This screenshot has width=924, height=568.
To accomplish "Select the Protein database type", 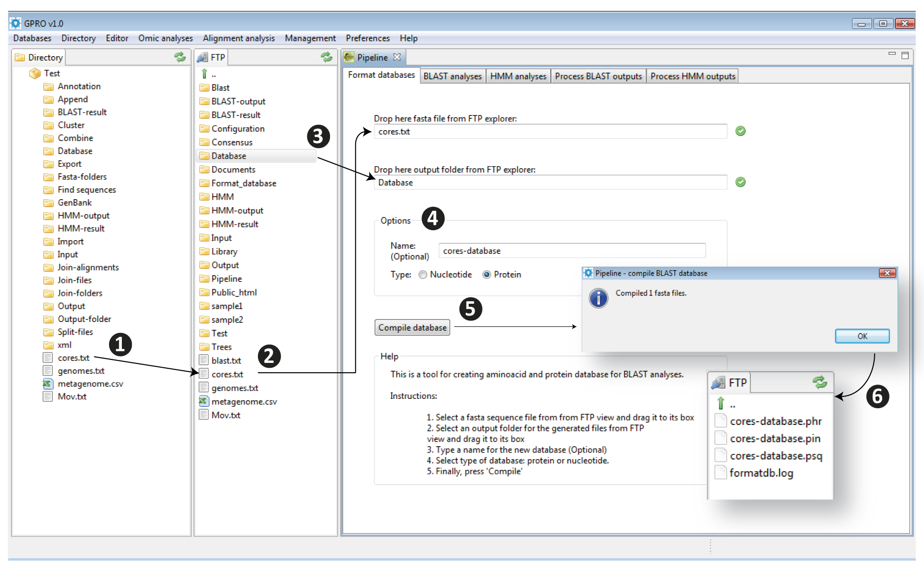I will tap(487, 275).
